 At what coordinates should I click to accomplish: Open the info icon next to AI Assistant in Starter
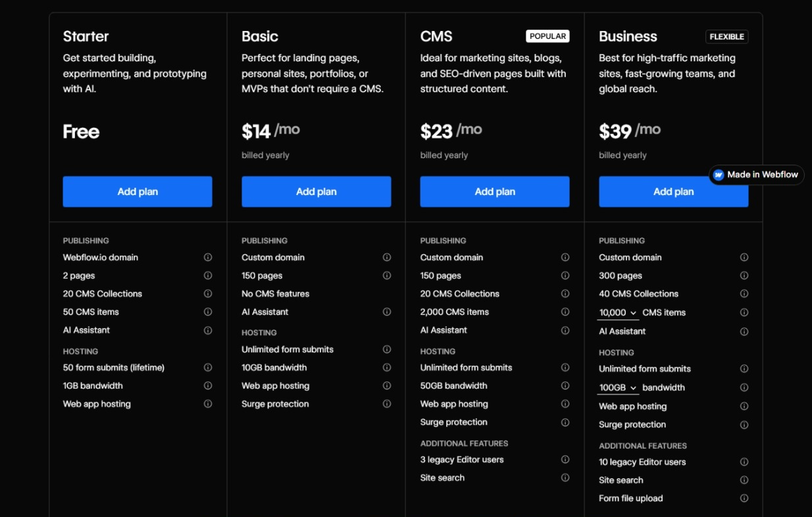click(207, 330)
